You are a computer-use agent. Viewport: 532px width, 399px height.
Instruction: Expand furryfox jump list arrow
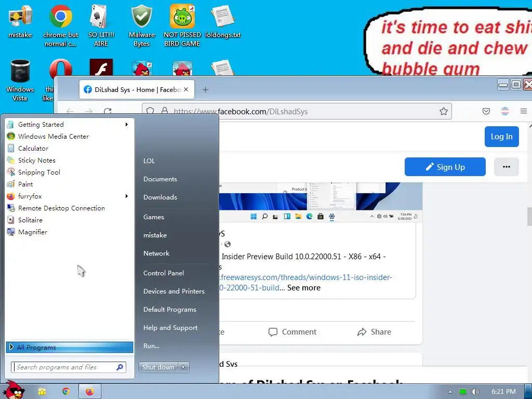tap(127, 196)
